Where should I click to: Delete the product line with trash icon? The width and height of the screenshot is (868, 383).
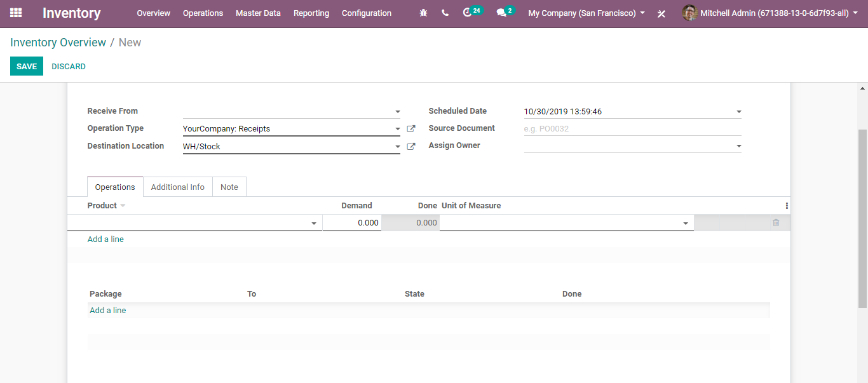tap(776, 223)
